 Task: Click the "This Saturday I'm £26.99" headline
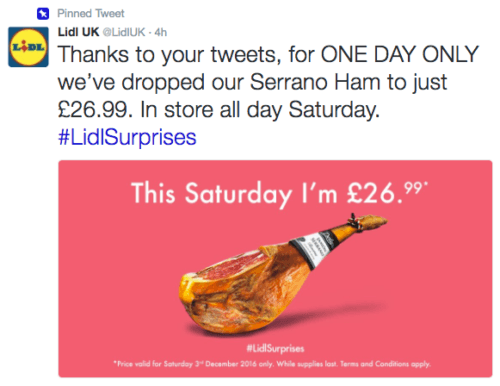click(279, 193)
